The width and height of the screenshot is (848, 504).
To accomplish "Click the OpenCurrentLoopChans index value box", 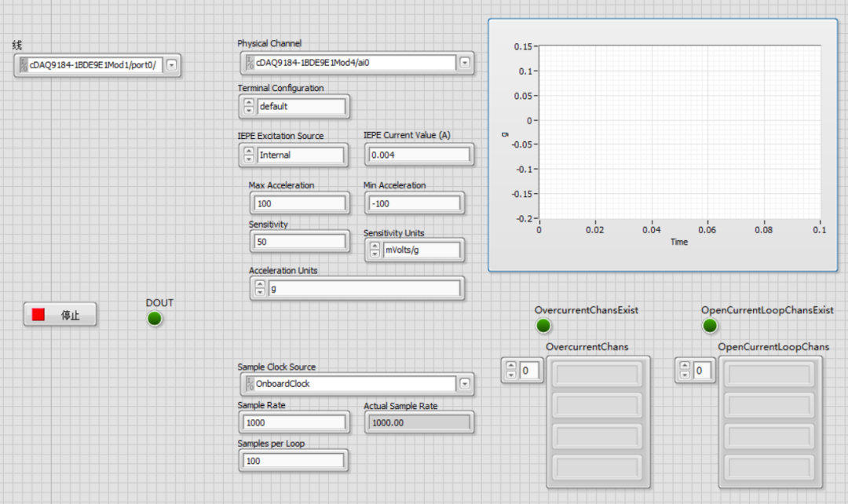I will point(703,371).
